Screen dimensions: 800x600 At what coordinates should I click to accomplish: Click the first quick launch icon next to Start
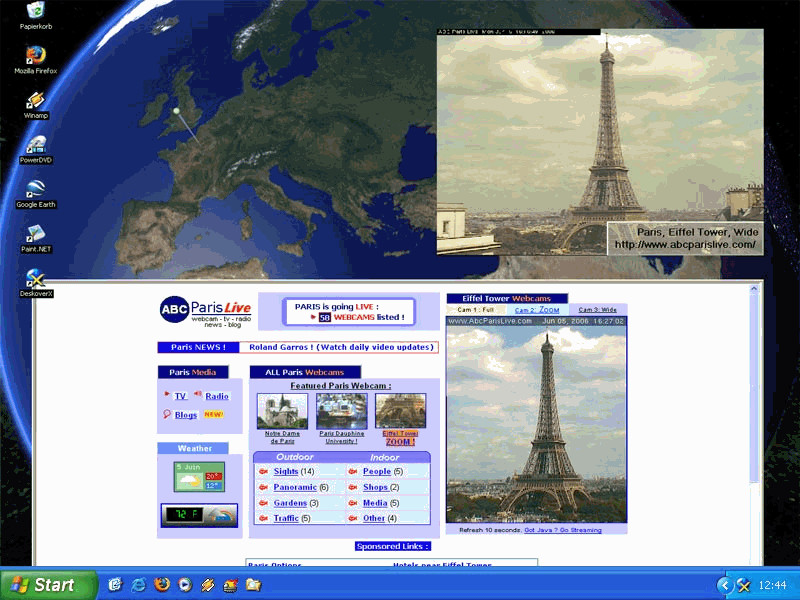click(x=115, y=584)
